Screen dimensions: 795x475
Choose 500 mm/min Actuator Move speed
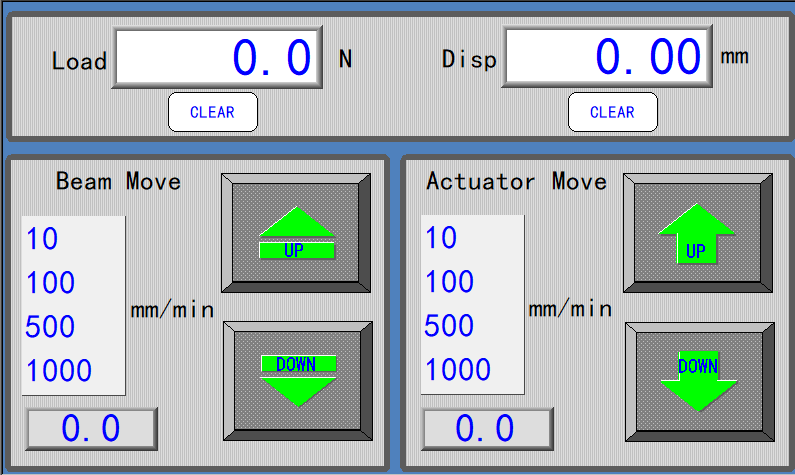click(449, 326)
